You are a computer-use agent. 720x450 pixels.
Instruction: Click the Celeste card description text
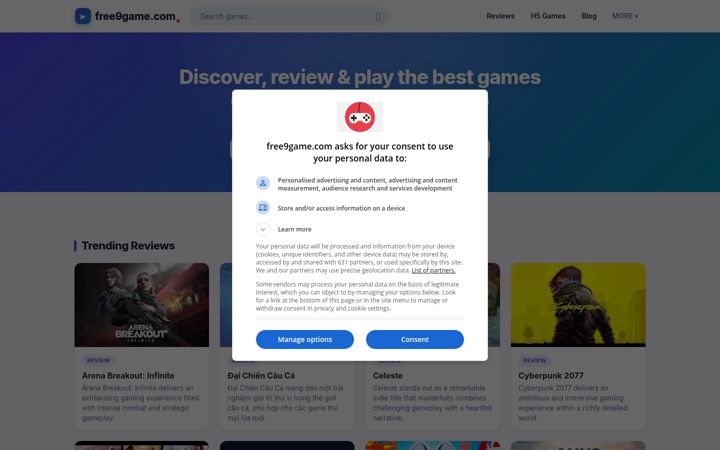click(x=433, y=403)
